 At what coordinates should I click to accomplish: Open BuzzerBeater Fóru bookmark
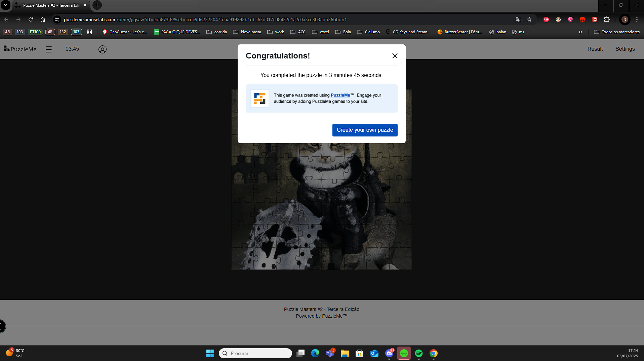[x=459, y=32]
